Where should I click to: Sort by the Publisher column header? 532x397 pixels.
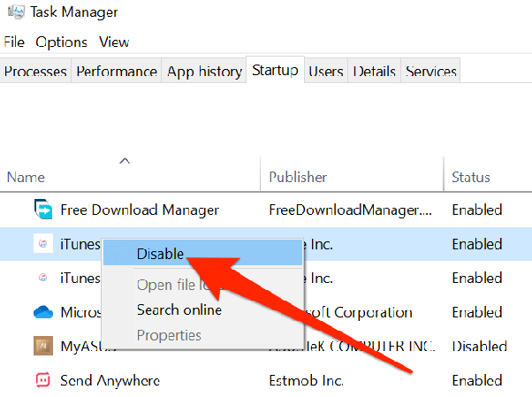[298, 177]
